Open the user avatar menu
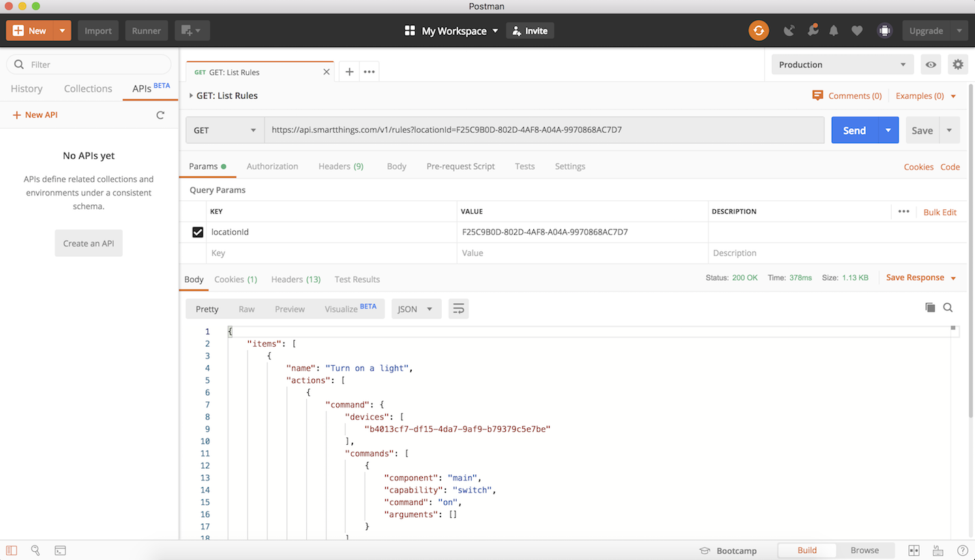The width and height of the screenshot is (975, 560). click(x=884, y=31)
